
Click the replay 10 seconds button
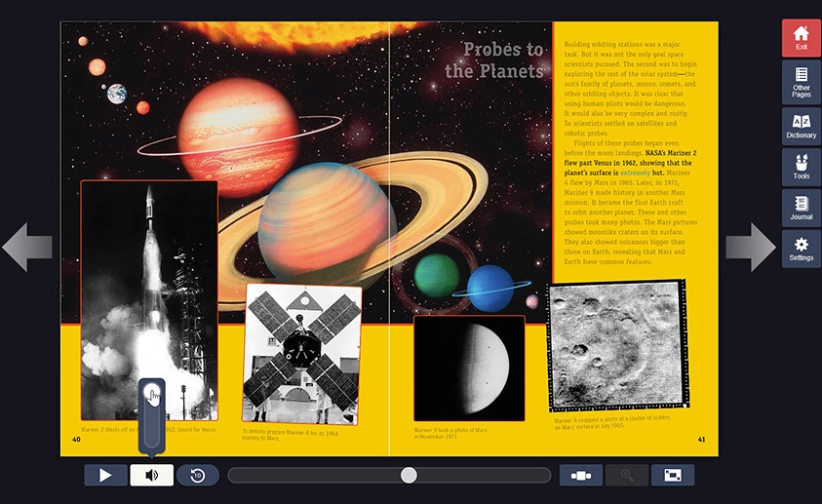(x=198, y=475)
